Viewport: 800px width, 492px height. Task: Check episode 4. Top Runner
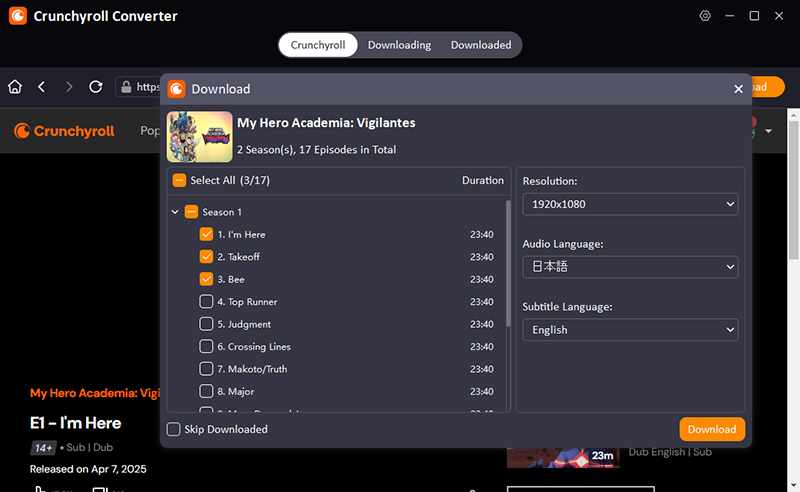206,302
